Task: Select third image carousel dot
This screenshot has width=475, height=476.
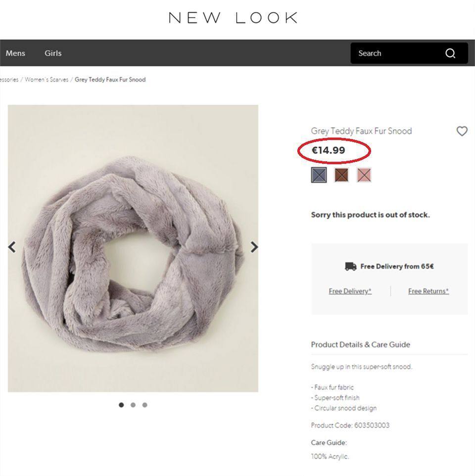Action: click(x=145, y=405)
